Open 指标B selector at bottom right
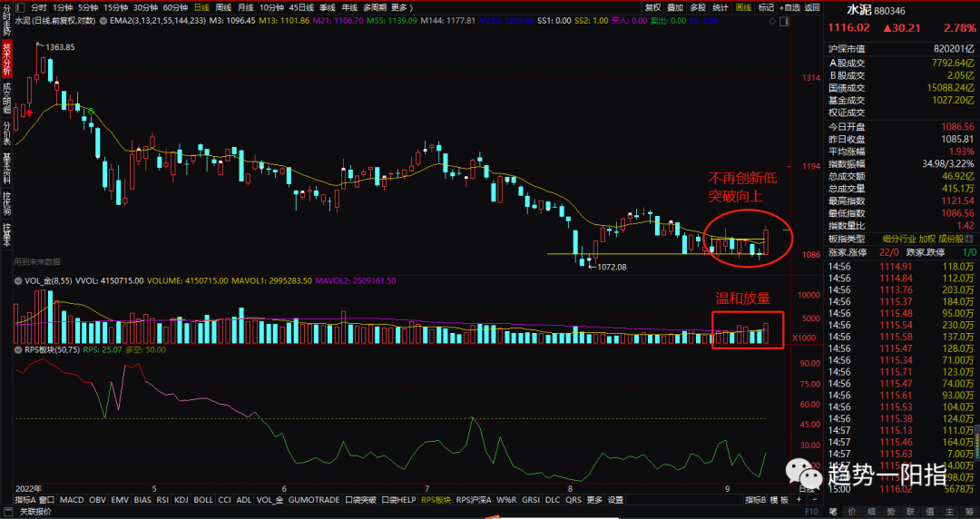Screen dimensions: 980x519 pos(755,500)
